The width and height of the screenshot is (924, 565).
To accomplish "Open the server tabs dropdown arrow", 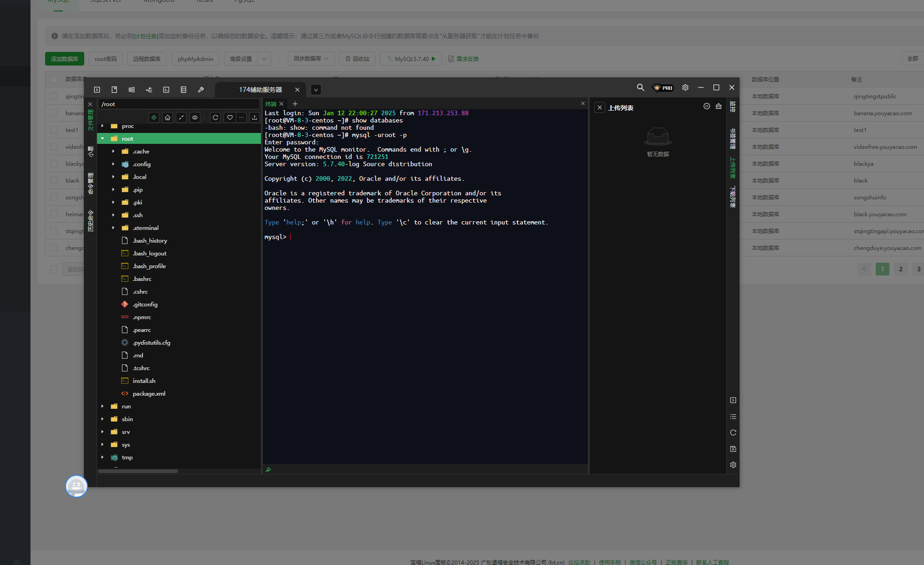I will point(316,90).
